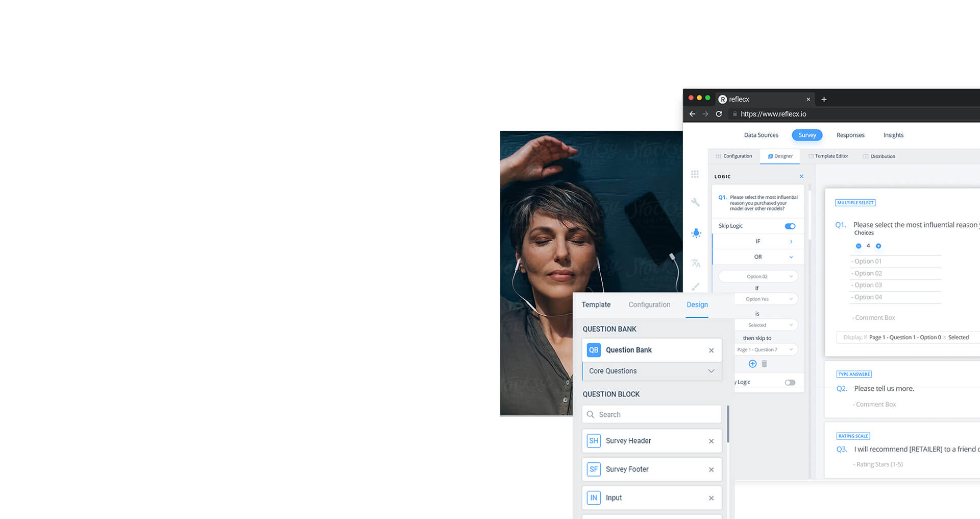Click the Option 02 choice field

895,273
